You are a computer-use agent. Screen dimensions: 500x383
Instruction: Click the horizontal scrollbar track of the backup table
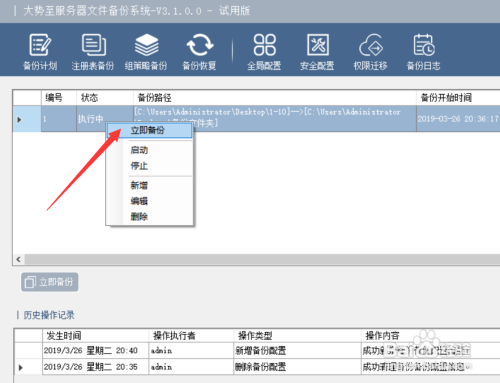coord(262,259)
